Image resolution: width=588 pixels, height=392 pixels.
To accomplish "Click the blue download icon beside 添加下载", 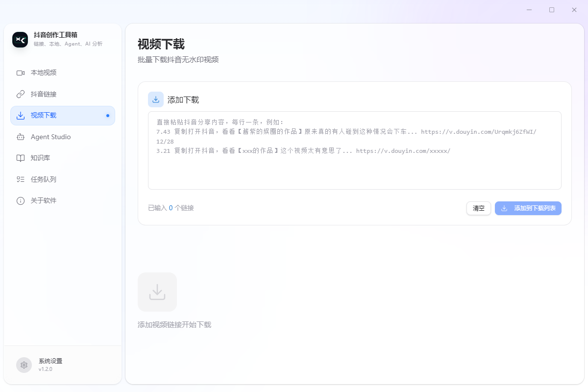I will click(x=156, y=99).
